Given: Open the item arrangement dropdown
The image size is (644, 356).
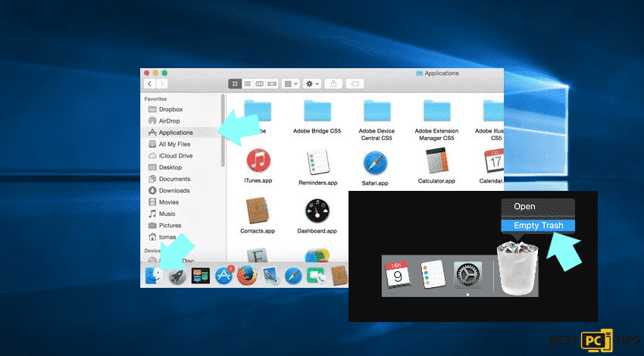Looking at the screenshot, I should (291, 84).
